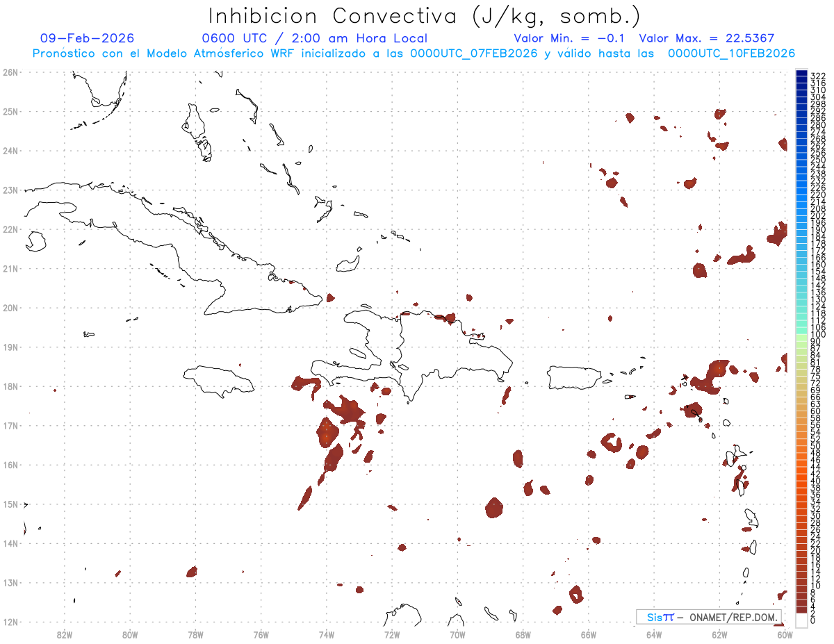Image resolution: width=834 pixels, height=644 pixels.
Task: Click the latitude label '16N'
Action: (x=10, y=465)
